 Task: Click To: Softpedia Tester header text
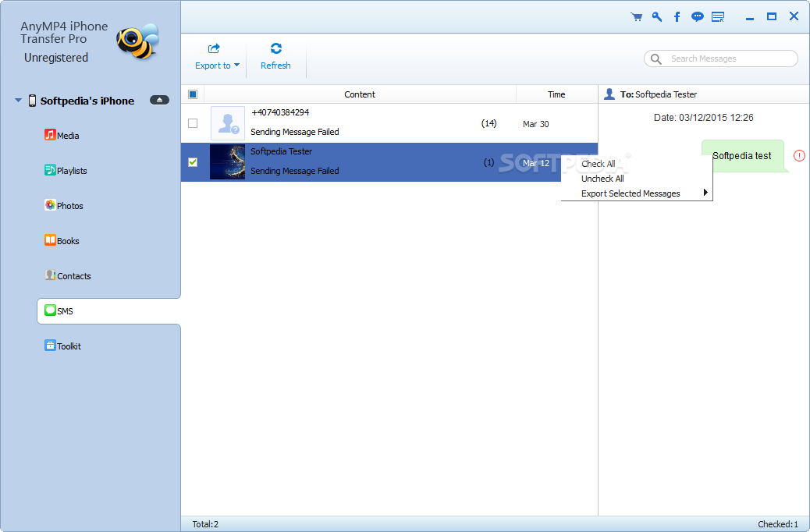tap(659, 94)
